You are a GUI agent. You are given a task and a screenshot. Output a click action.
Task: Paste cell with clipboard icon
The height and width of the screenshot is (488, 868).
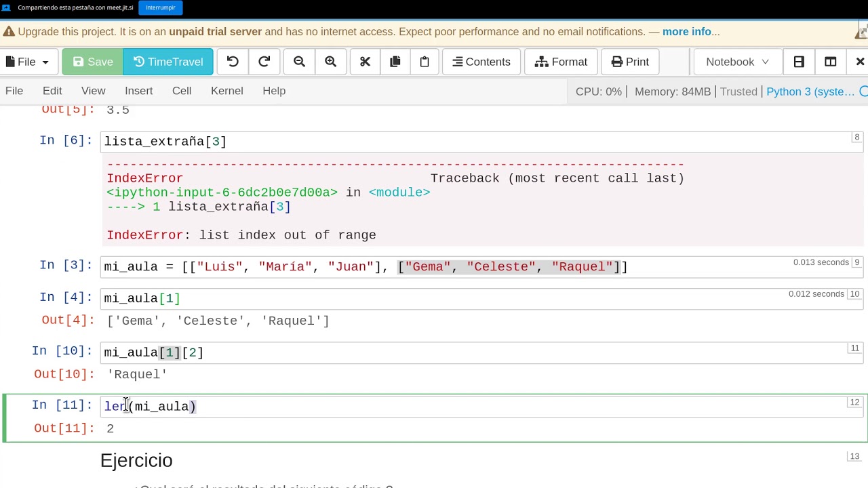pos(425,62)
